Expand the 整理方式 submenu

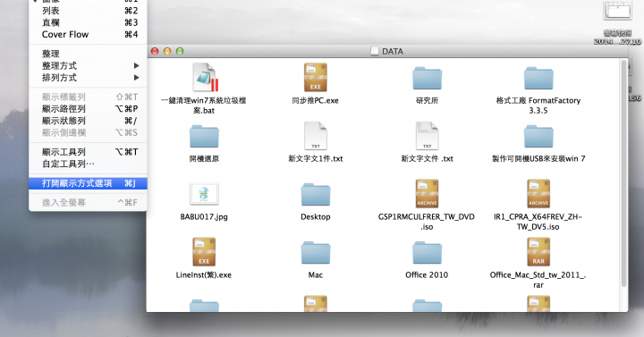click(88, 65)
